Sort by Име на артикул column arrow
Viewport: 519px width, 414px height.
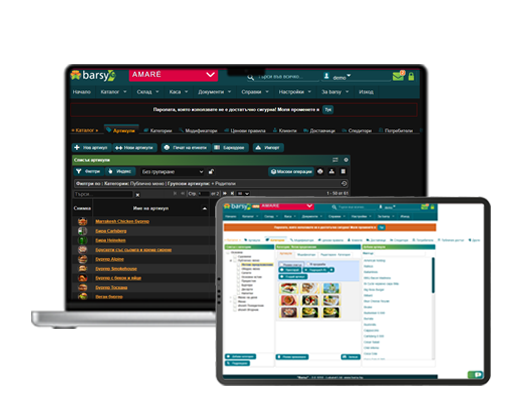point(205,209)
